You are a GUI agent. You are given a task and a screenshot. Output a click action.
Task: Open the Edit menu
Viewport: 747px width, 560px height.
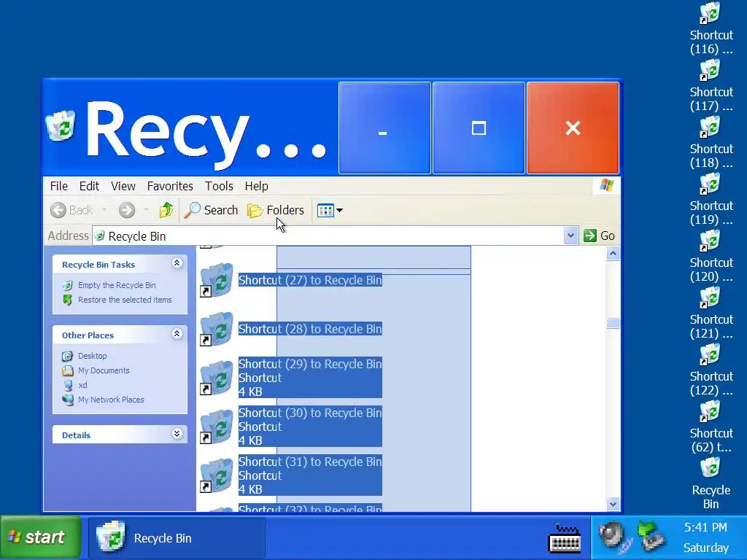tap(89, 186)
